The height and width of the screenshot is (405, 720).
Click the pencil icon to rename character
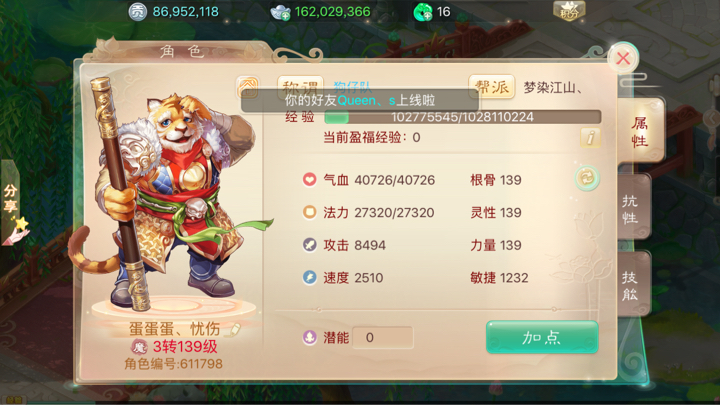point(235,329)
